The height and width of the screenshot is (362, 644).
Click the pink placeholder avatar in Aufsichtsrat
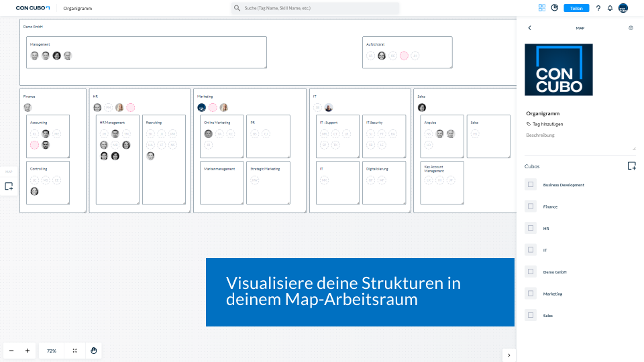click(x=404, y=56)
